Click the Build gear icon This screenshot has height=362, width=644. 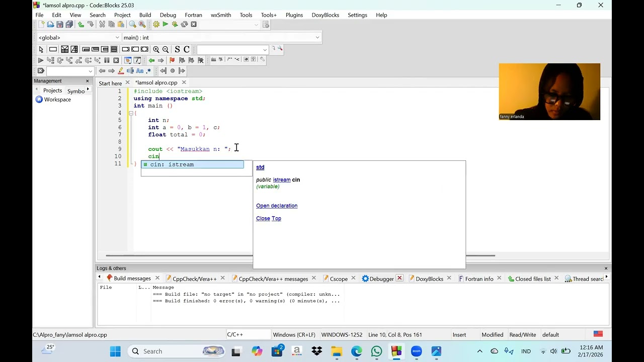point(156,24)
